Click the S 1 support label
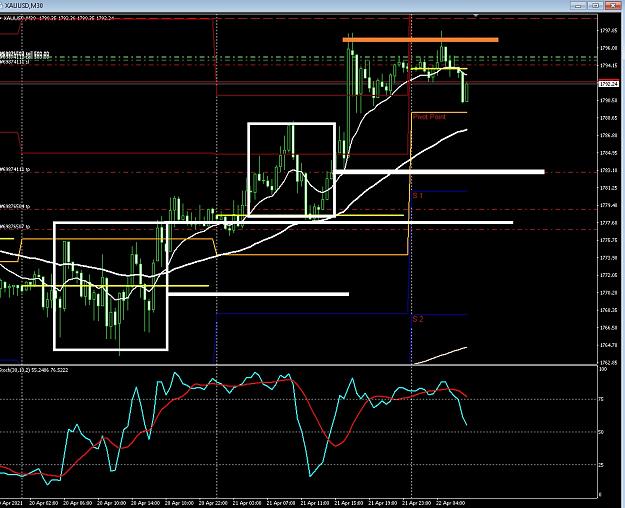Screen dimensions: 625x508 [x=417, y=196]
